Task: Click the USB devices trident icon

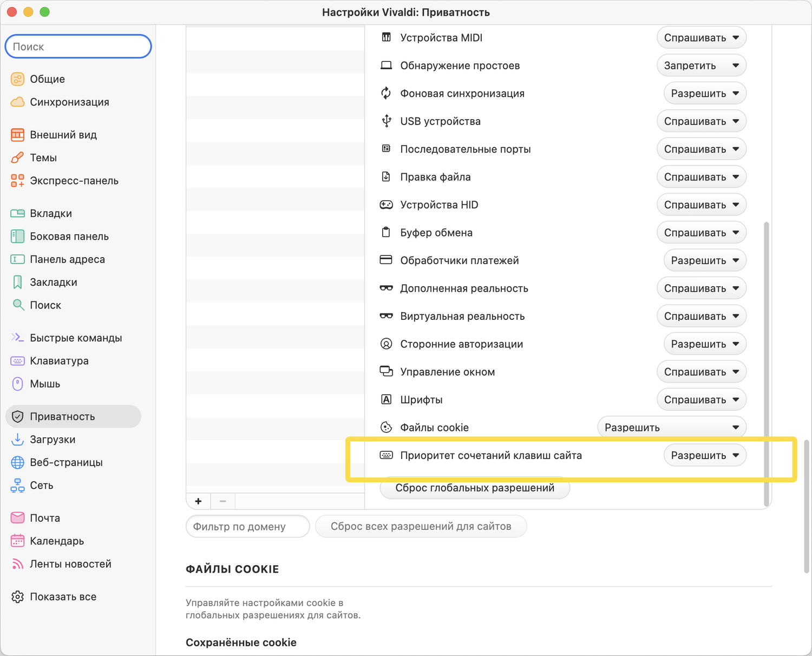Action: pyautogui.click(x=386, y=121)
